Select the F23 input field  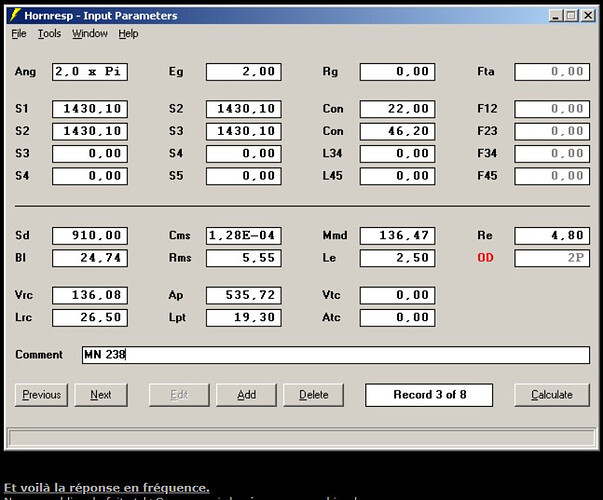point(552,132)
